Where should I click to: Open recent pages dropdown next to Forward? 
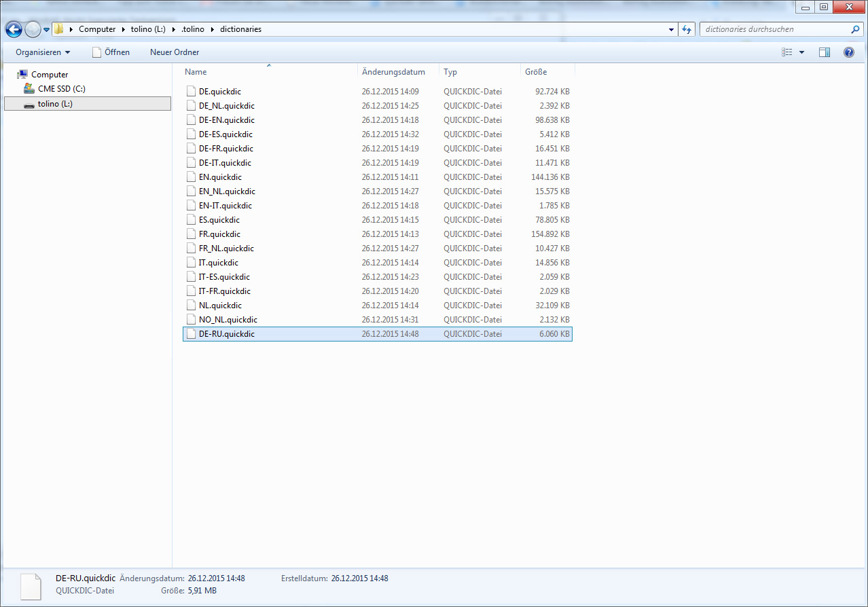tap(46, 30)
